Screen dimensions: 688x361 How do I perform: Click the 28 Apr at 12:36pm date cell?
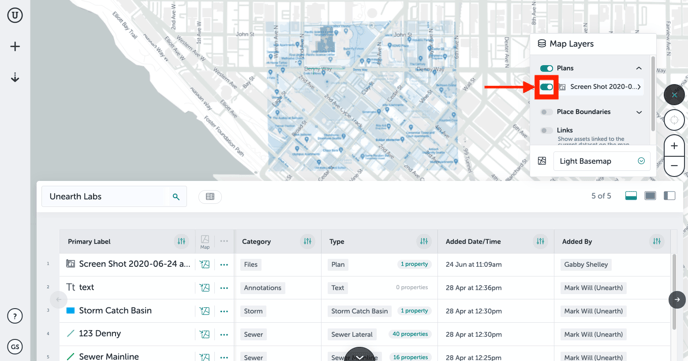point(474,288)
